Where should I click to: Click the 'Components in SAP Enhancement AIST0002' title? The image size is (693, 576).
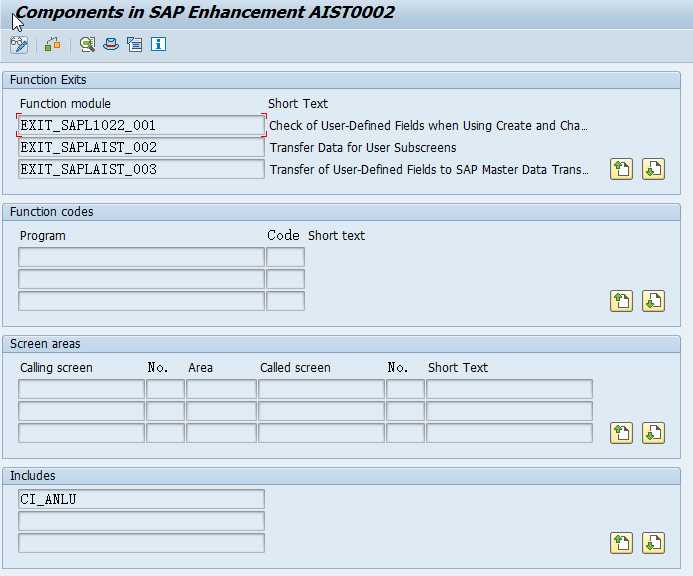205,12
